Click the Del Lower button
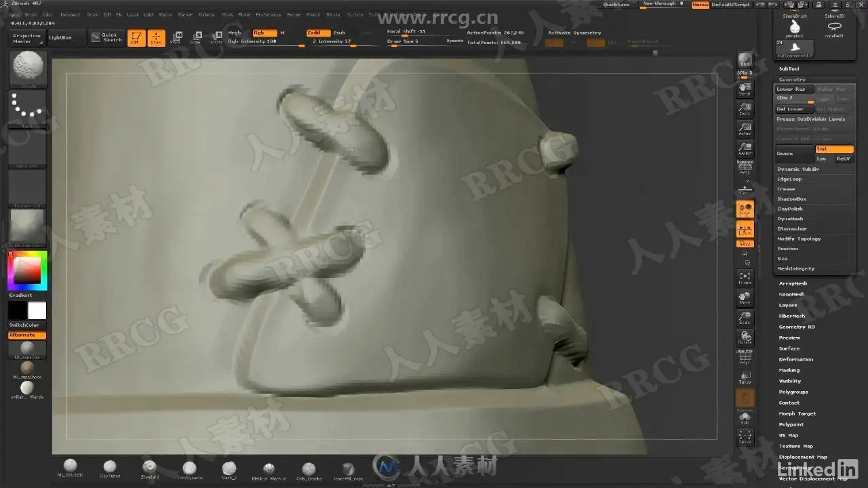This screenshot has width=868, height=488. 794,109
